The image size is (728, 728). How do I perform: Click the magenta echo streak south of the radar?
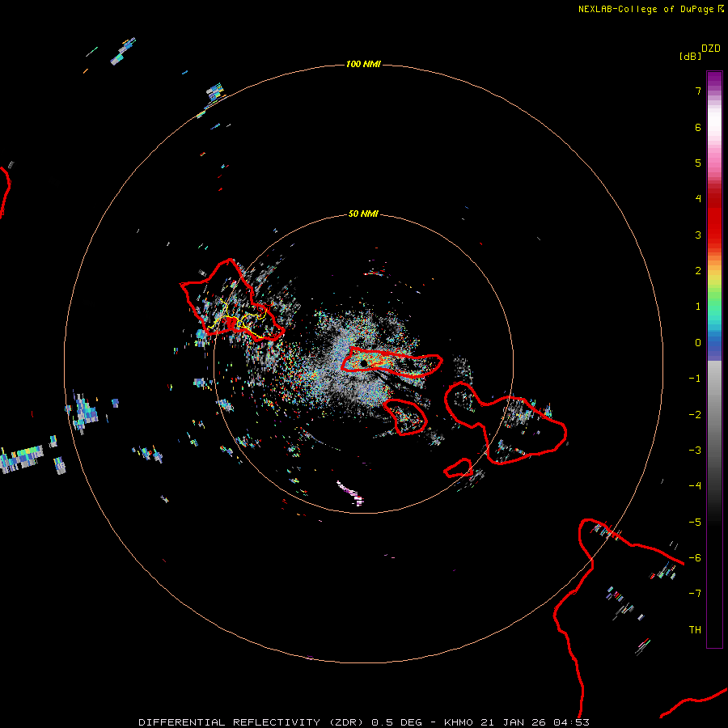[350, 493]
